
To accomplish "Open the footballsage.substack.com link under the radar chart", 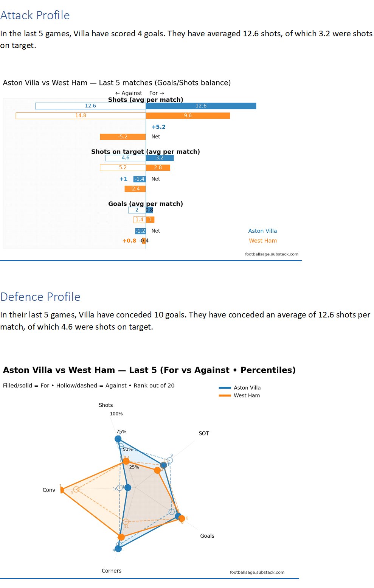I will (257, 572).
